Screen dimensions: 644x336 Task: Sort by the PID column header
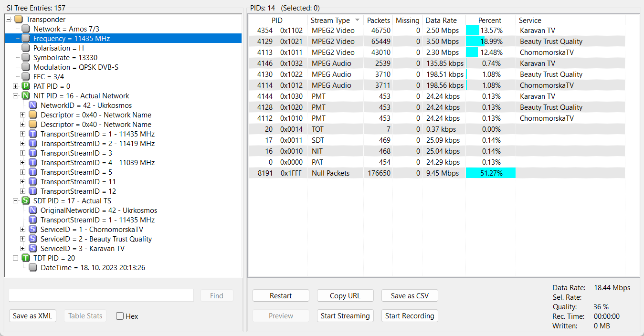tap(278, 21)
